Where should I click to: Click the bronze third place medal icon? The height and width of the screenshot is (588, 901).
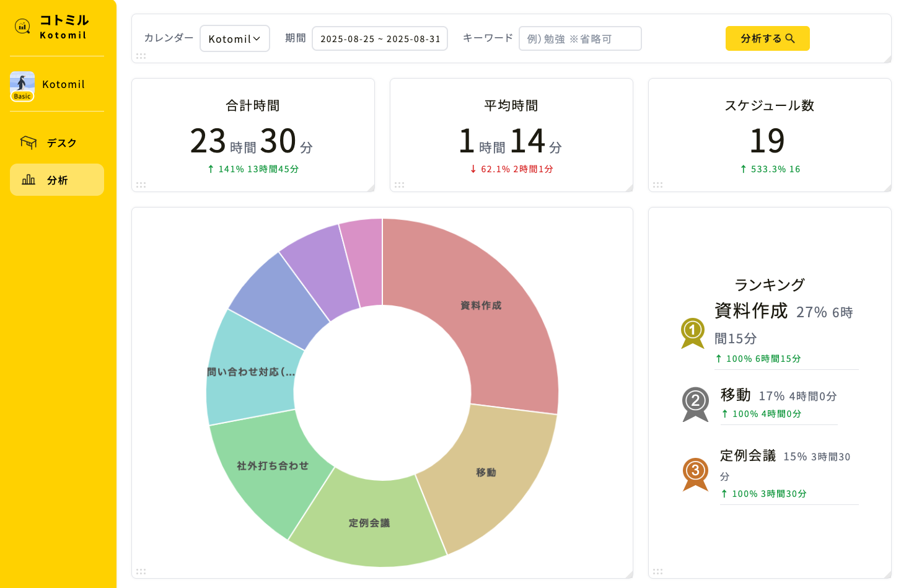coord(695,475)
